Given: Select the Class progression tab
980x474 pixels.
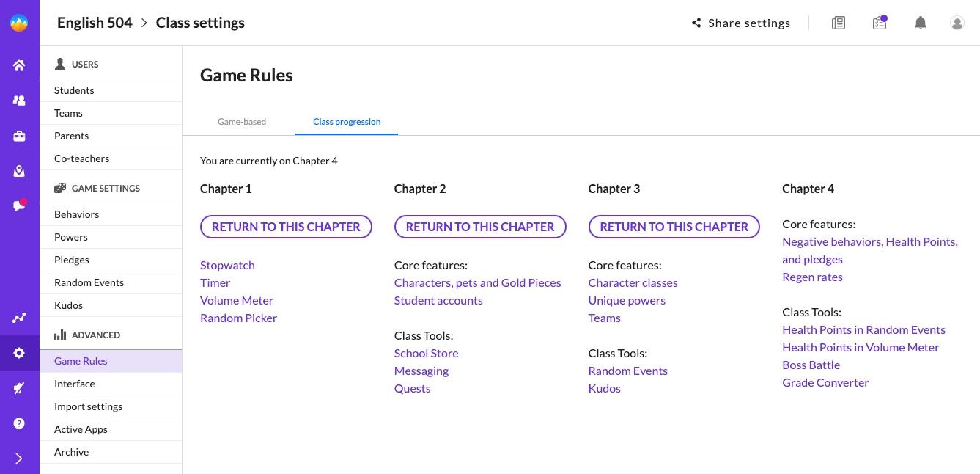Looking at the screenshot, I should pos(347,122).
